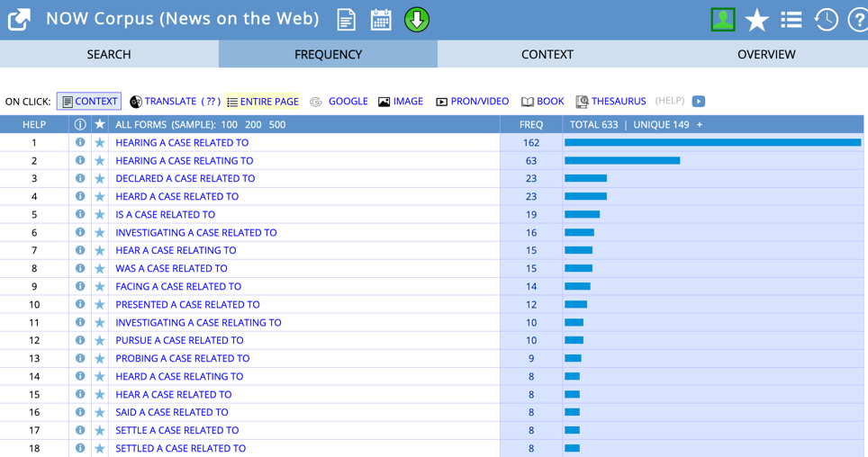Image resolution: width=868 pixels, height=457 pixels.
Task: Click the white favorites star in header
Action: (x=756, y=21)
